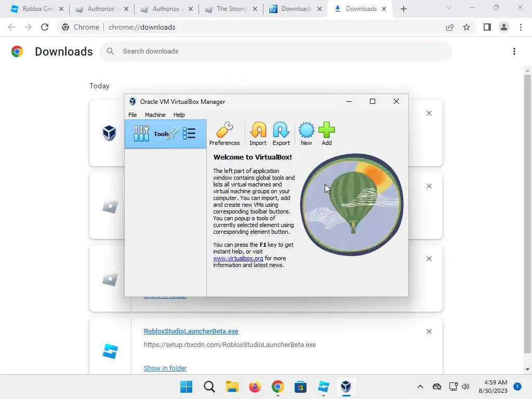
Task: Open the Help menu in VirtualBox
Action: (179, 115)
